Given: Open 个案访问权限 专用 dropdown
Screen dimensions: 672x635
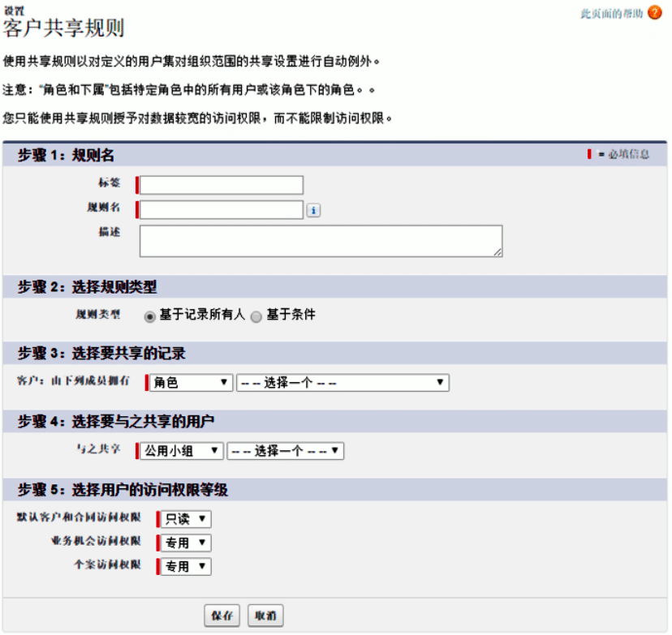Looking at the screenshot, I should [x=186, y=567].
